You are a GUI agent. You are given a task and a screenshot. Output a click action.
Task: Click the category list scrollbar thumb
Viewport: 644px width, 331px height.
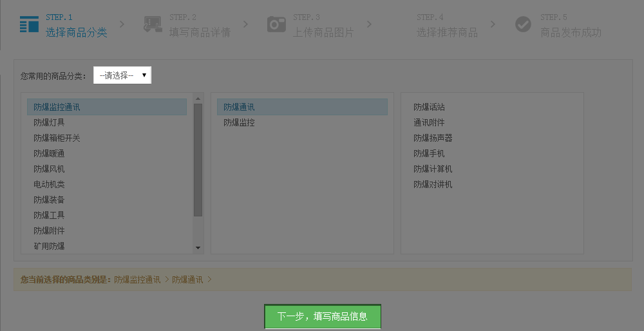[x=198, y=160]
